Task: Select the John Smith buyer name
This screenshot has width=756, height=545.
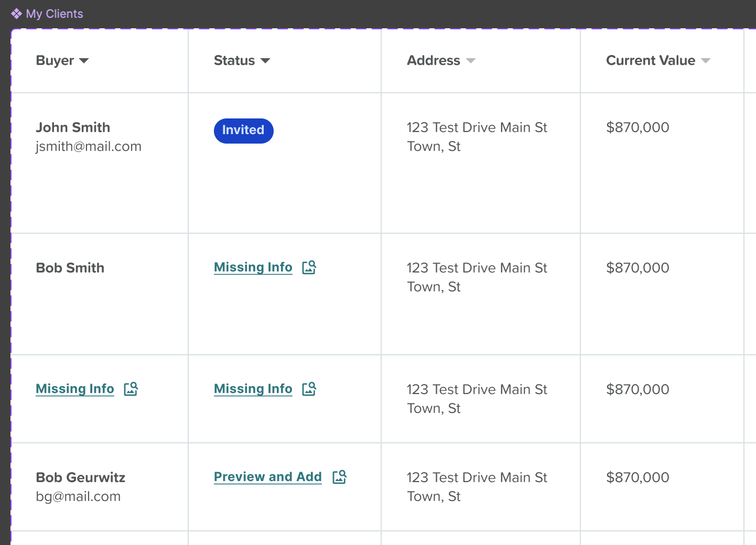Action: pos(73,127)
